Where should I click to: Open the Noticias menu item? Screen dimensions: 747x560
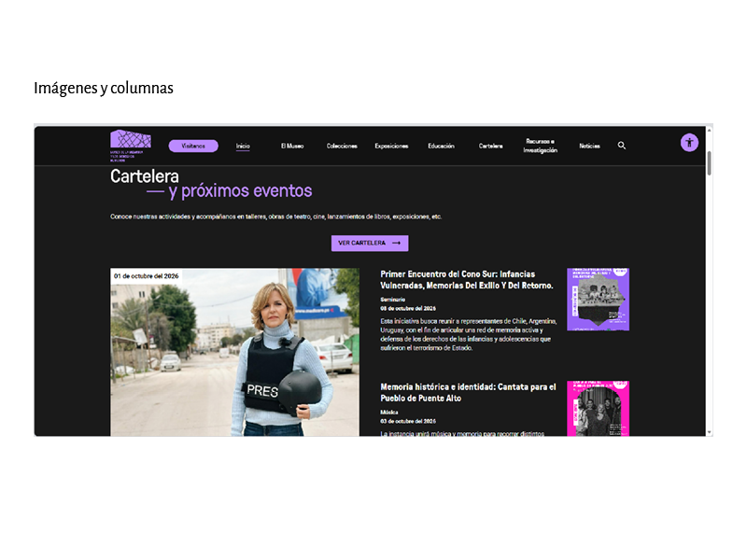[x=589, y=147]
